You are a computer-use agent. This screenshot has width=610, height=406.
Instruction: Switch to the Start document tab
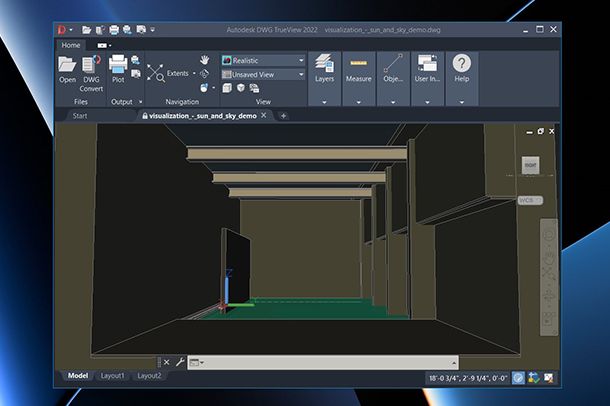pyautogui.click(x=80, y=116)
